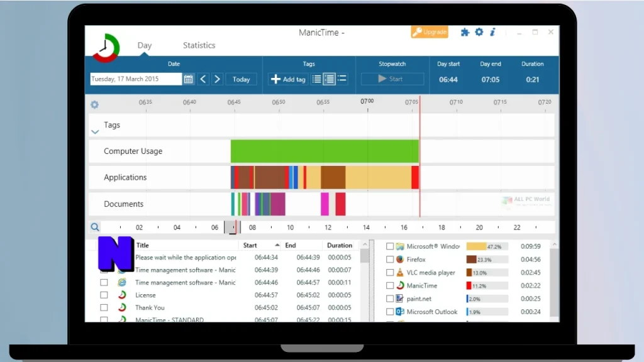
Task: Check the 06:44:46 Time management row checkbox
Action: pyautogui.click(x=104, y=282)
